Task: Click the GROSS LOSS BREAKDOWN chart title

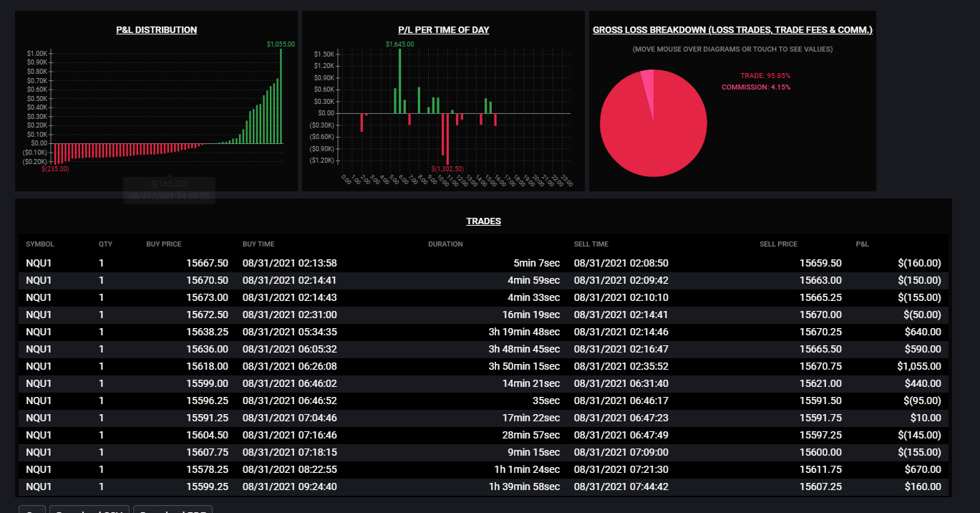Action: (x=732, y=30)
